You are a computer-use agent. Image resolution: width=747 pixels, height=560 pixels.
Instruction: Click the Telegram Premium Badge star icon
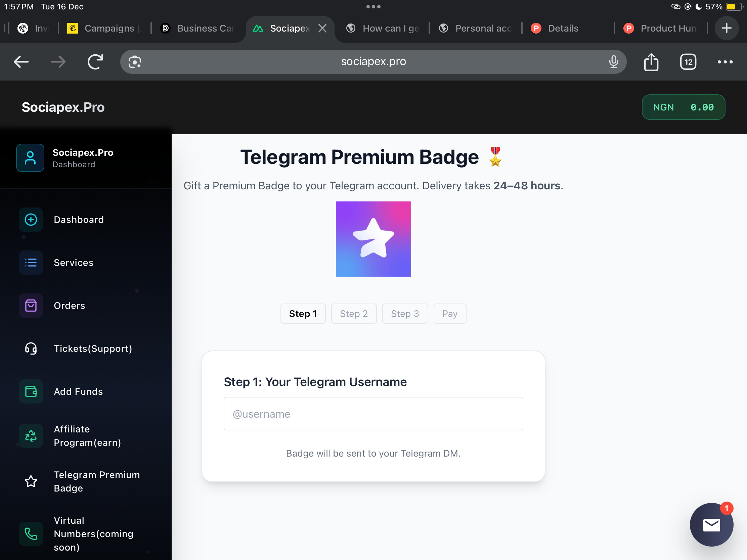pos(31,481)
